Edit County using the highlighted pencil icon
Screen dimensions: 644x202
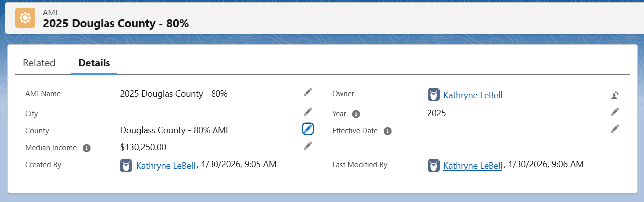tap(308, 129)
